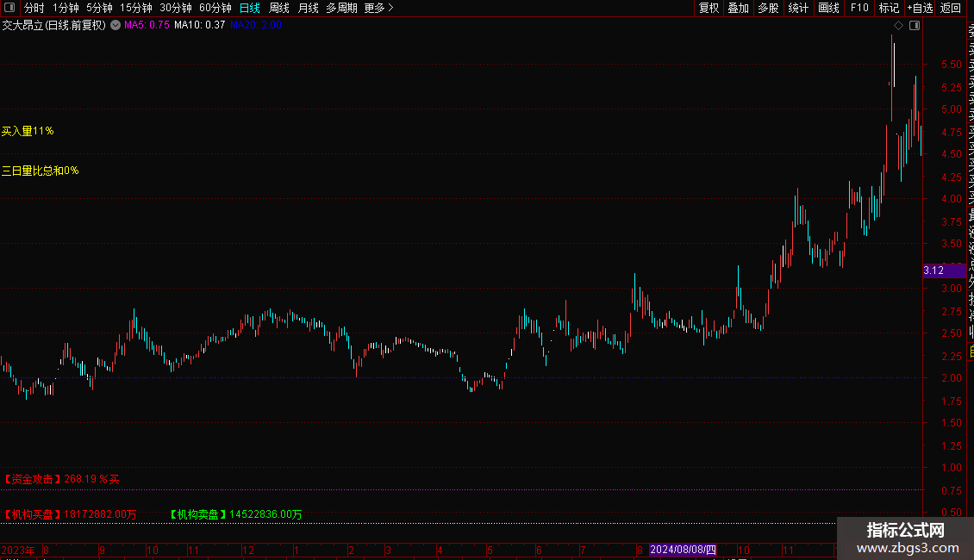This screenshot has height=560, width=974.
Task: Click the diamond icon above chart
Action: [x=898, y=25]
